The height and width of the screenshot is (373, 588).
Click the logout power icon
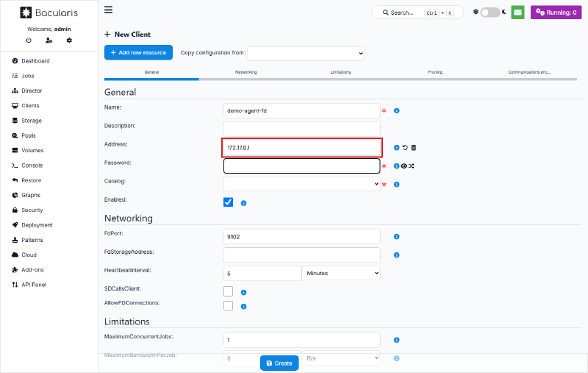[x=29, y=40]
